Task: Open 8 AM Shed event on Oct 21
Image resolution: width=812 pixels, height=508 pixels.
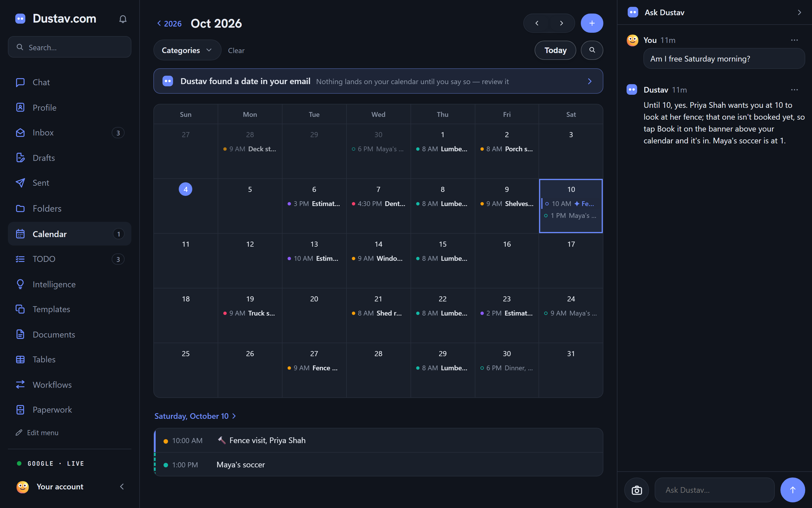Action: (378, 313)
